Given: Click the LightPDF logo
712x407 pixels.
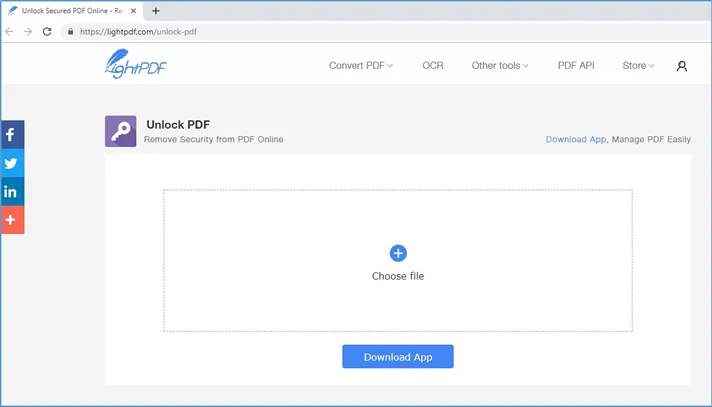Looking at the screenshot, I should (135, 64).
